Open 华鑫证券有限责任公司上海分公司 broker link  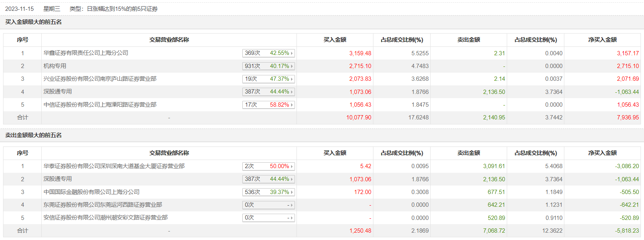[x=86, y=53]
